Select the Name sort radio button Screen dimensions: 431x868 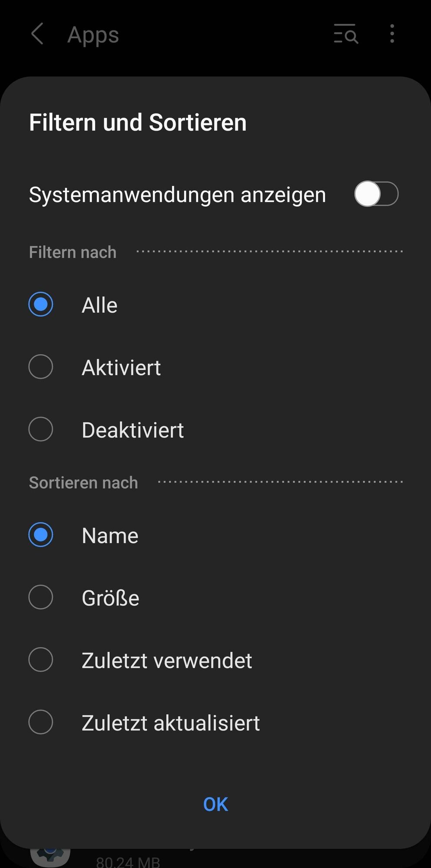(x=41, y=535)
